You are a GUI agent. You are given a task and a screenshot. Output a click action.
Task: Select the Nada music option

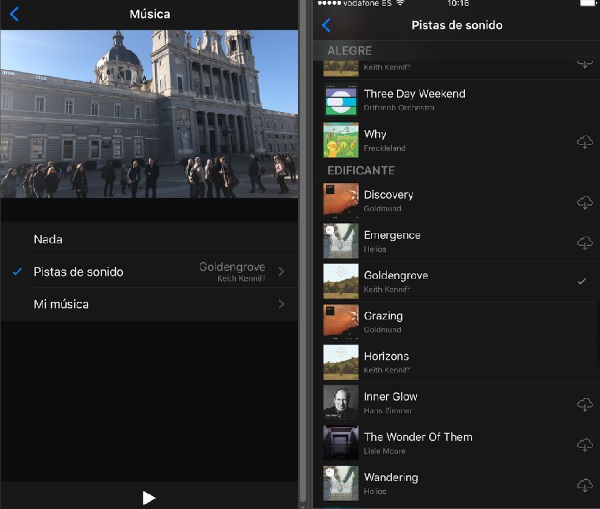[x=149, y=239]
